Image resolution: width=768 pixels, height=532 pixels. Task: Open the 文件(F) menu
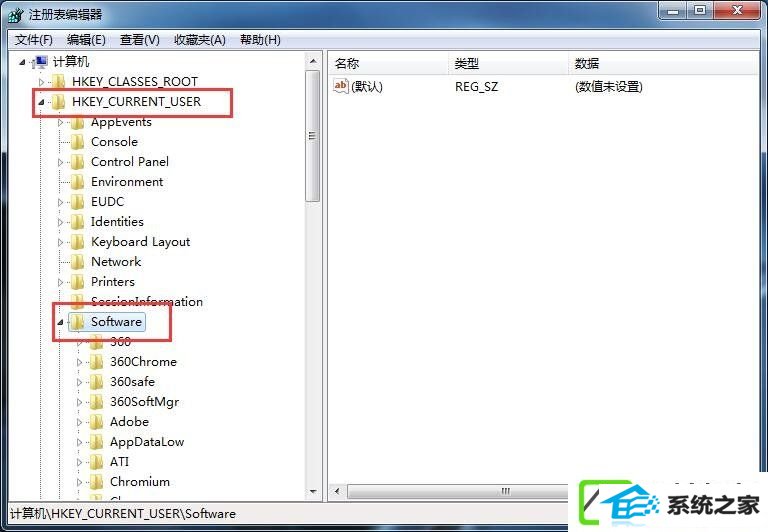(33, 40)
